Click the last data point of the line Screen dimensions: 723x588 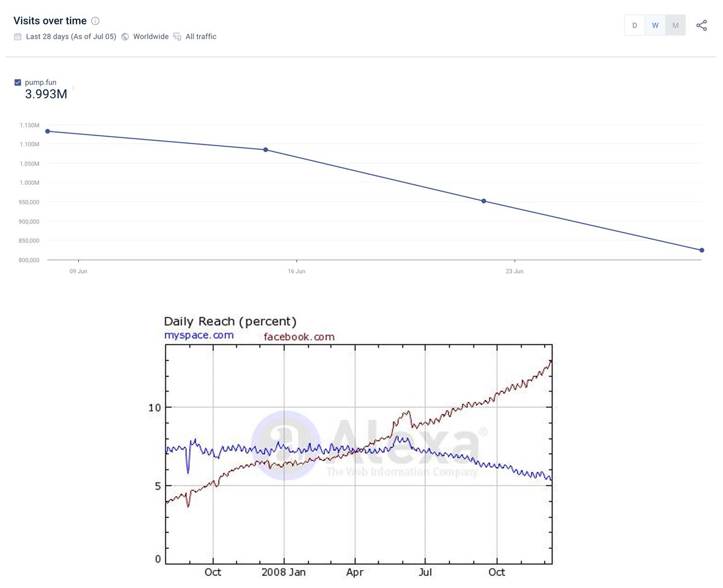(702, 250)
